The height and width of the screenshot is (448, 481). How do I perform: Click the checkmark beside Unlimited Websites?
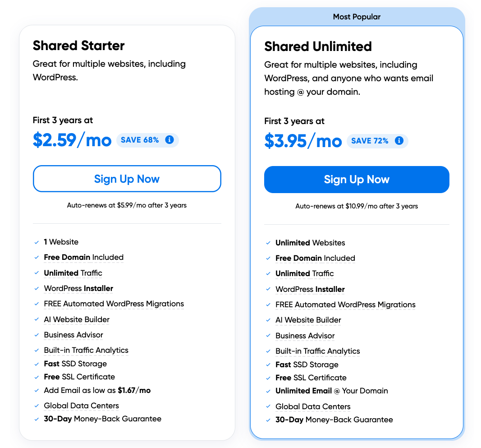point(268,243)
